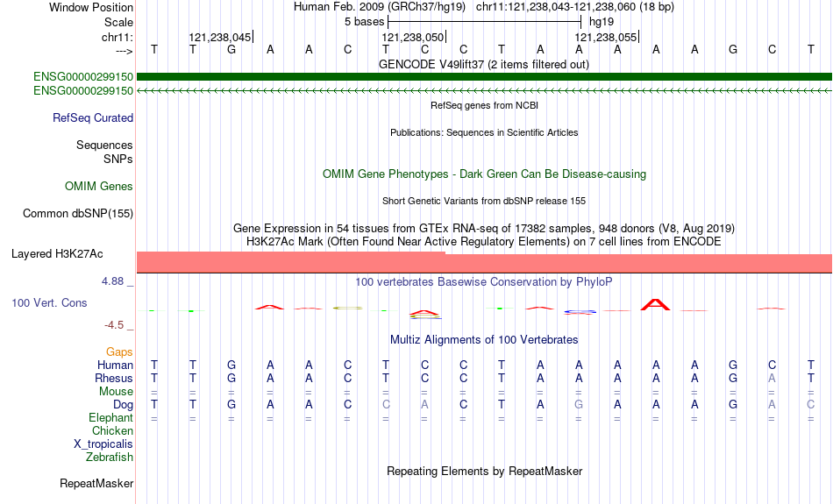Open the Layered H3K27Ac track label

(57, 254)
